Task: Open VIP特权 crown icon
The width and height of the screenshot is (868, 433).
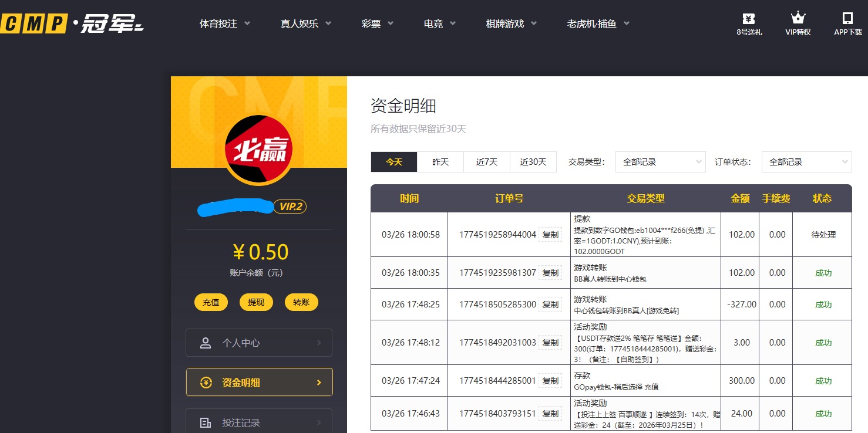Action: [797, 18]
